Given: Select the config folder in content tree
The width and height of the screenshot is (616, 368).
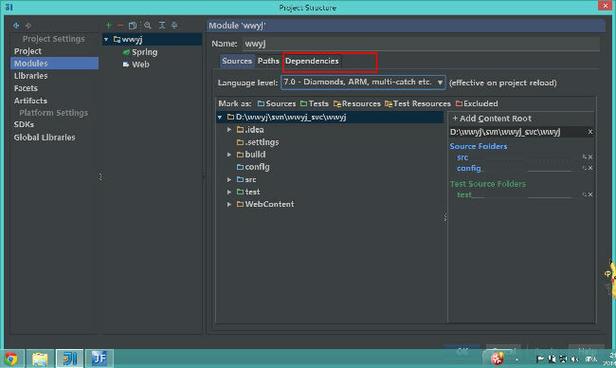Looking at the screenshot, I should (x=253, y=167).
